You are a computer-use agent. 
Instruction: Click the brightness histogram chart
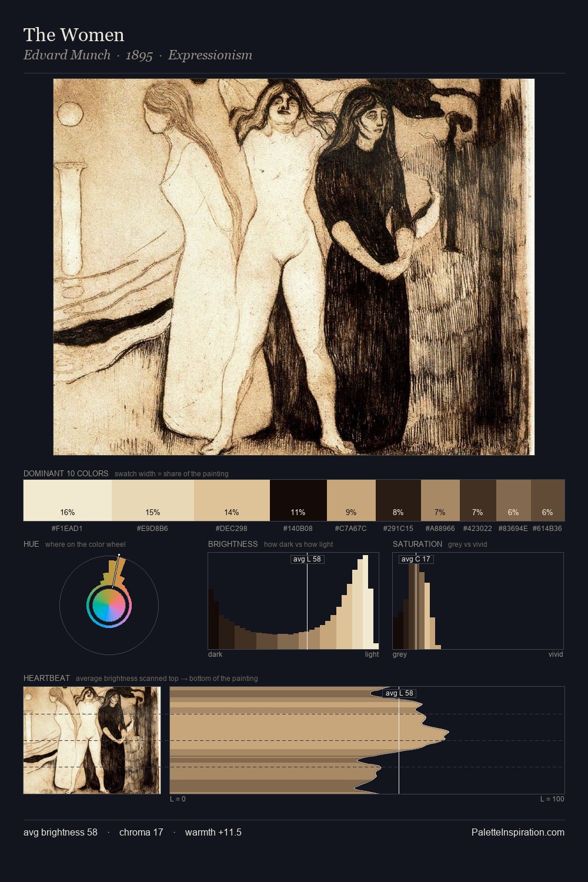coord(293,601)
